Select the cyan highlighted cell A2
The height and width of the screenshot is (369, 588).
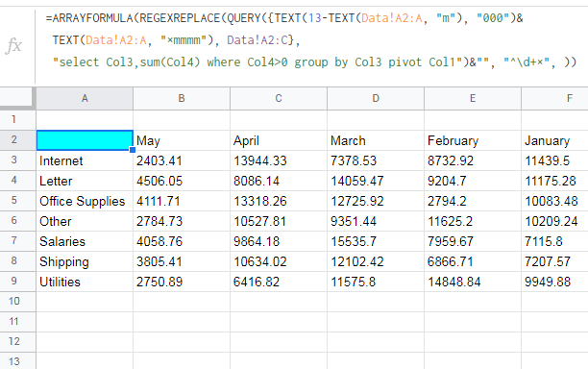pyautogui.click(x=85, y=140)
